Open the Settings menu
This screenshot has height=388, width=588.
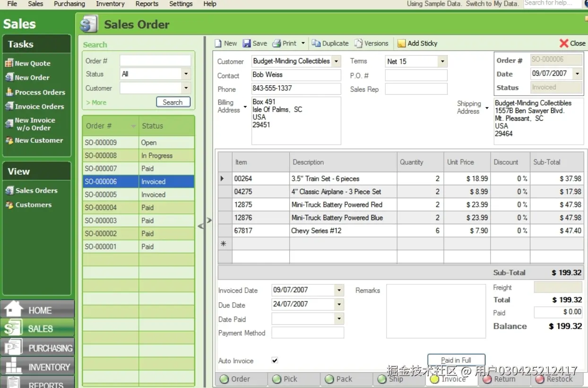pyautogui.click(x=181, y=4)
